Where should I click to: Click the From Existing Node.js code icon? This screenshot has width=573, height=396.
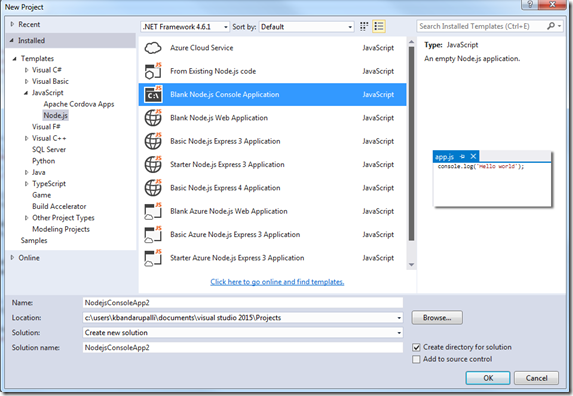coord(153,71)
